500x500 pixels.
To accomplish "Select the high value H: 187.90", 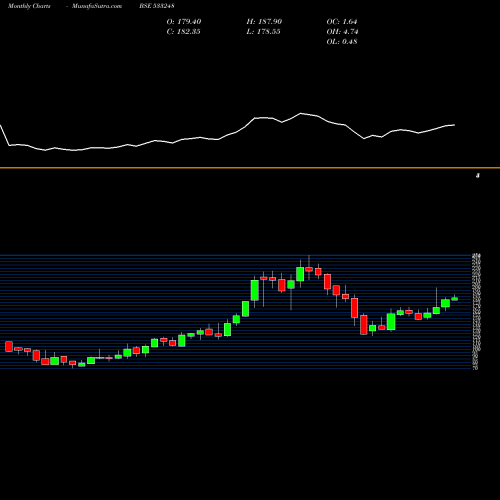I will 264,21.
